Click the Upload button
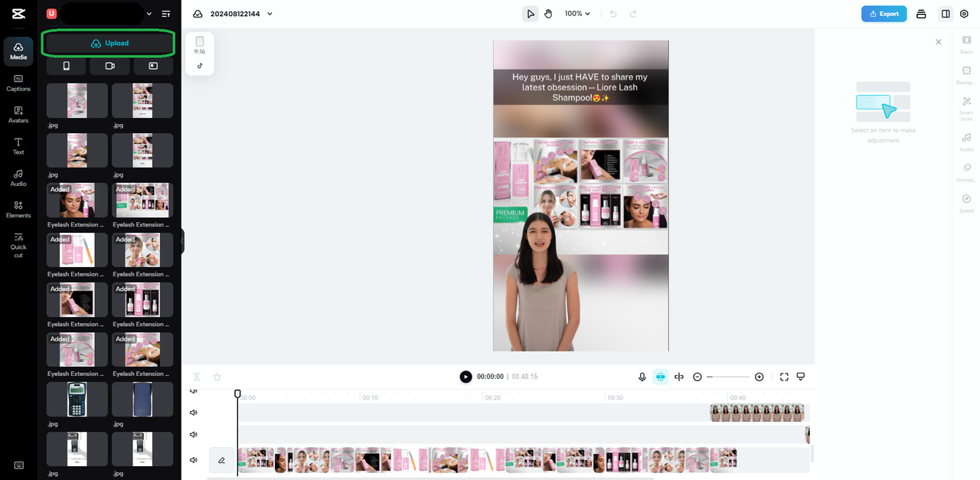The height and width of the screenshot is (480, 980). click(x=109, y=44)
